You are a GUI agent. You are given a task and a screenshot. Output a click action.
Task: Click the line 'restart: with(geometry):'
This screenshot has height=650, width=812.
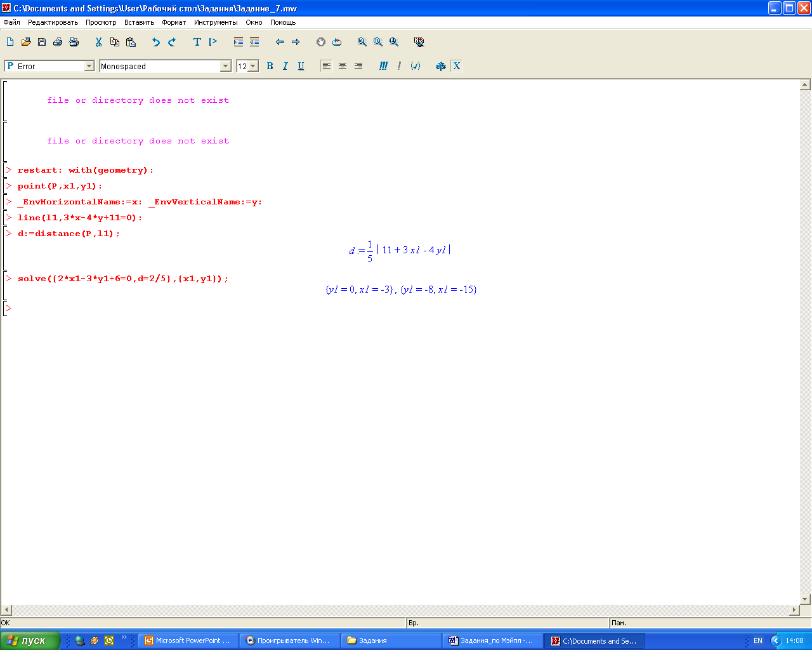pyautogui.click(x=86, y=170)
